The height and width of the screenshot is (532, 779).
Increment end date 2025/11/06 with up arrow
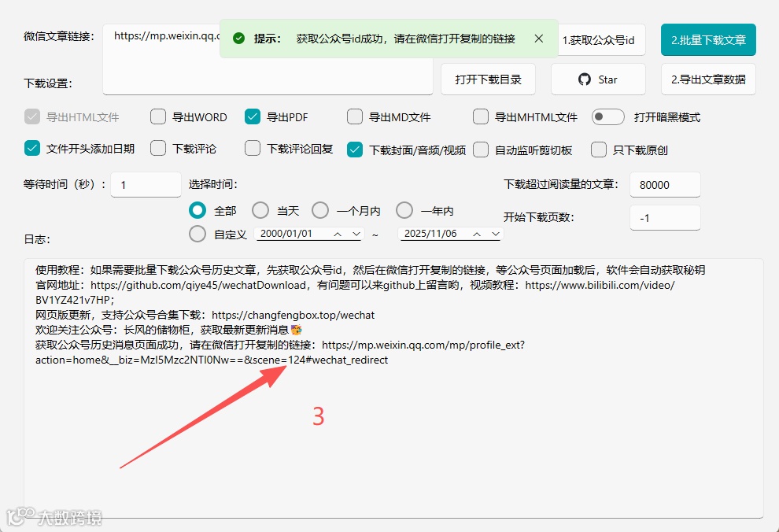click(x=476, y=234)
